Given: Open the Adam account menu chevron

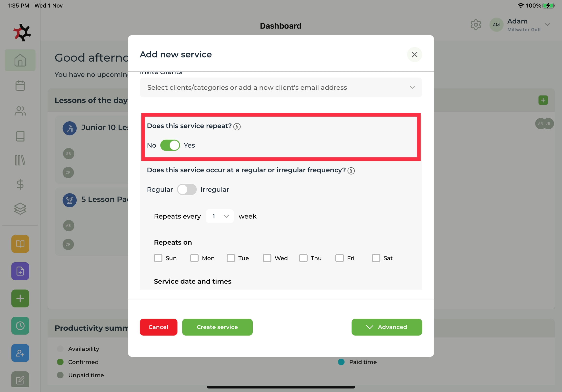Looking at the screenshot, I should (x=547, y=25).
